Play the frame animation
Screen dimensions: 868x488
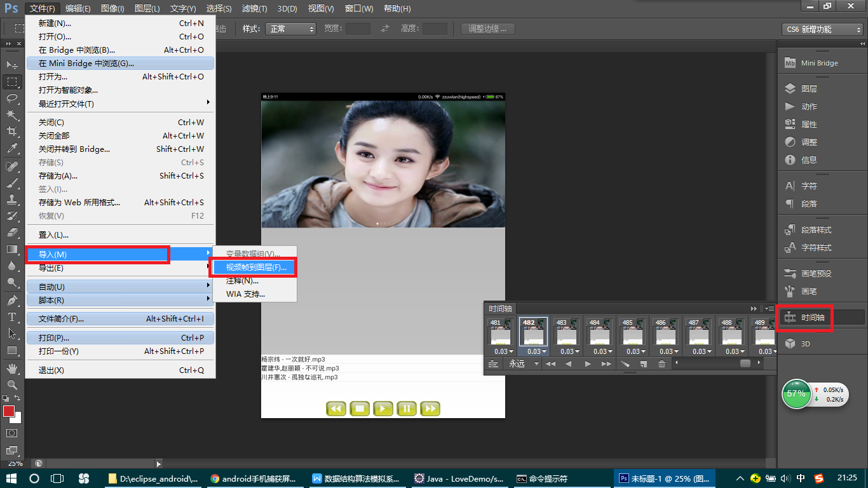coord(588,364)
